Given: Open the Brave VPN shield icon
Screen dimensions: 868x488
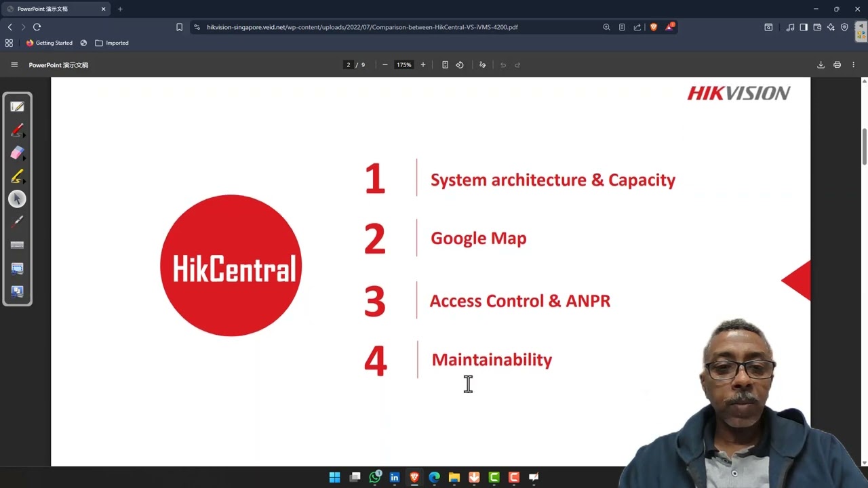Looking at the screenshot, I should (844, 27).
